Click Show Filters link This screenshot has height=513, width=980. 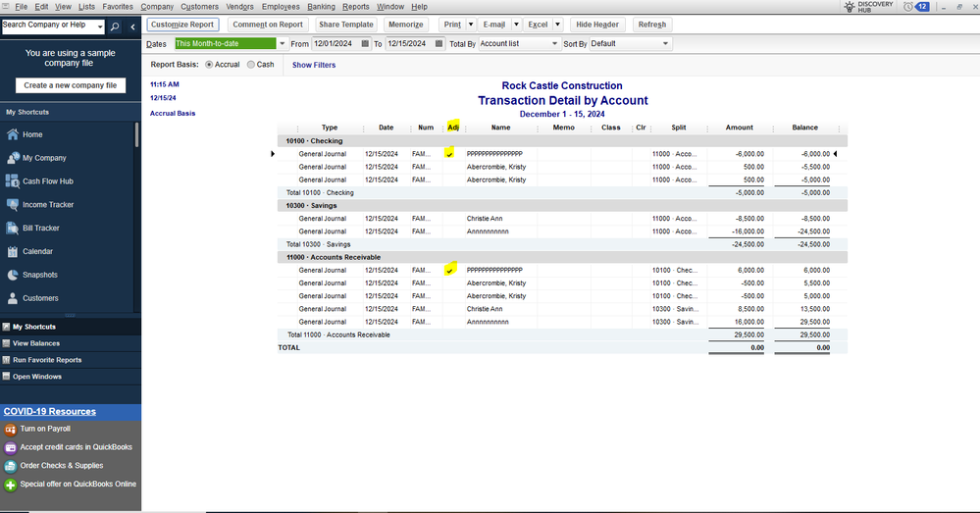pyautogui.click(x=314, y=65)
